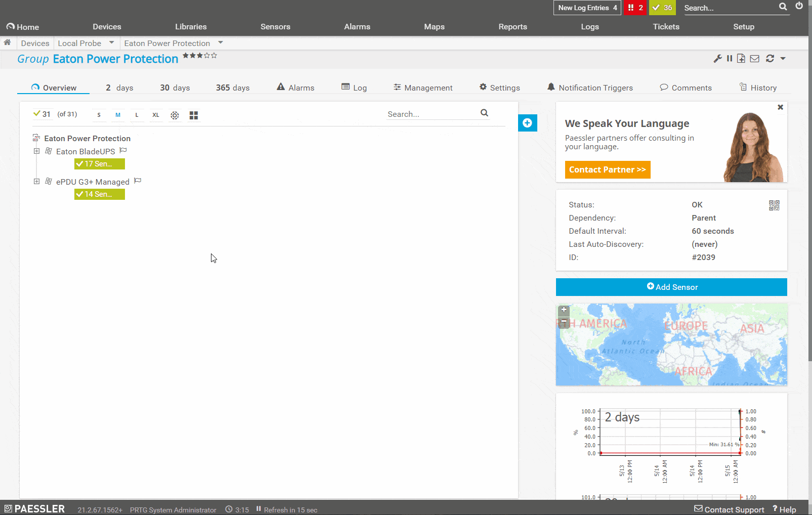Click the Eaton Power Protection group tree icon
Screen dimensions: 812x515
click(x=36, y=138)
